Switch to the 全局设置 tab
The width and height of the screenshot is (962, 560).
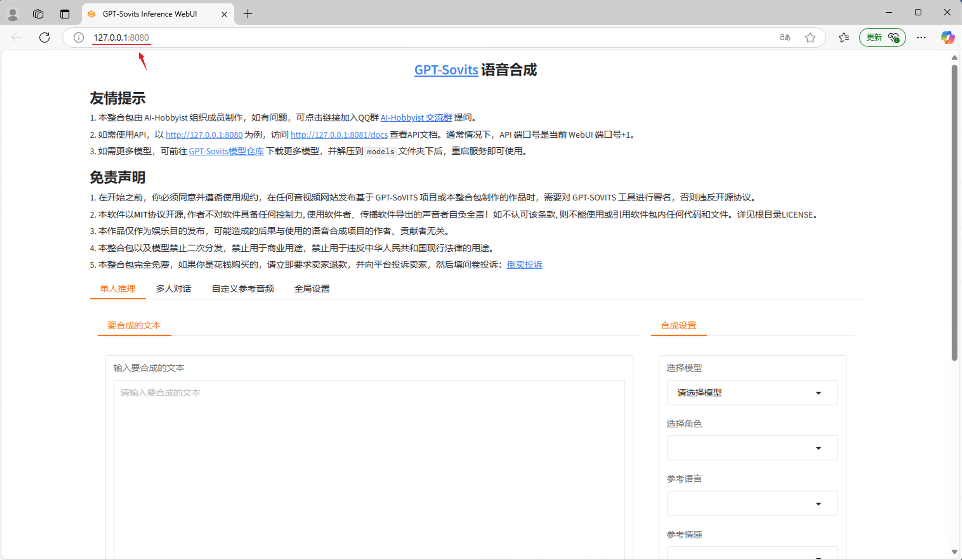pos(312,289)
